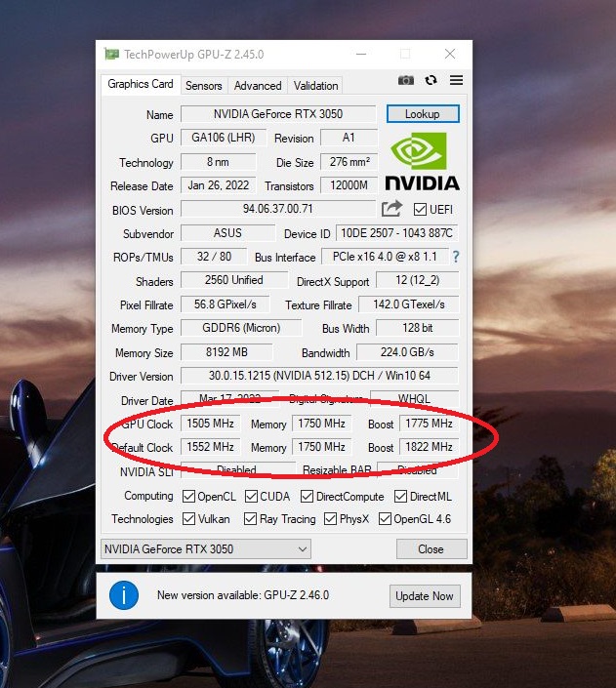Click the Die Size 276 mm² field

(x=349, y=162)
